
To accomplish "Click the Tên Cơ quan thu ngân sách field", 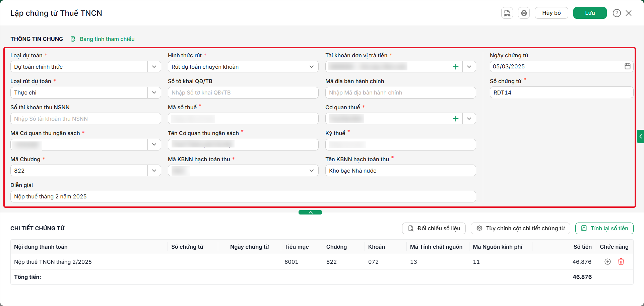I will tap(243, 144).
